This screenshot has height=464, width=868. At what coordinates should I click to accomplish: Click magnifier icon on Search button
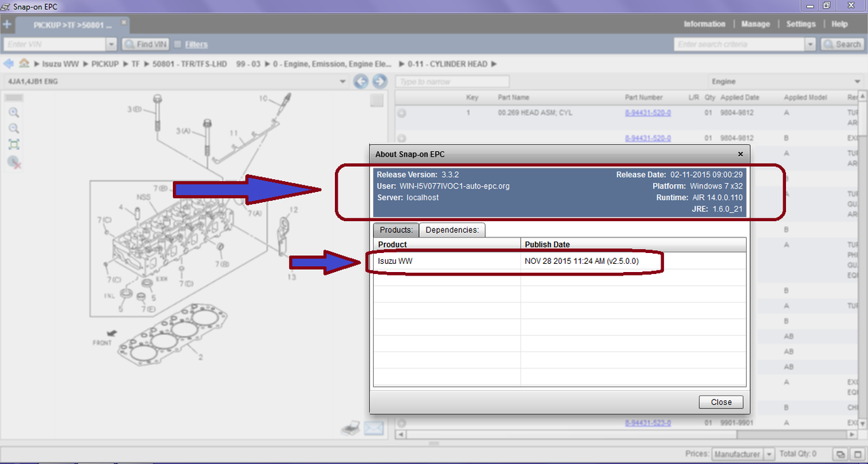click(828, 44)
